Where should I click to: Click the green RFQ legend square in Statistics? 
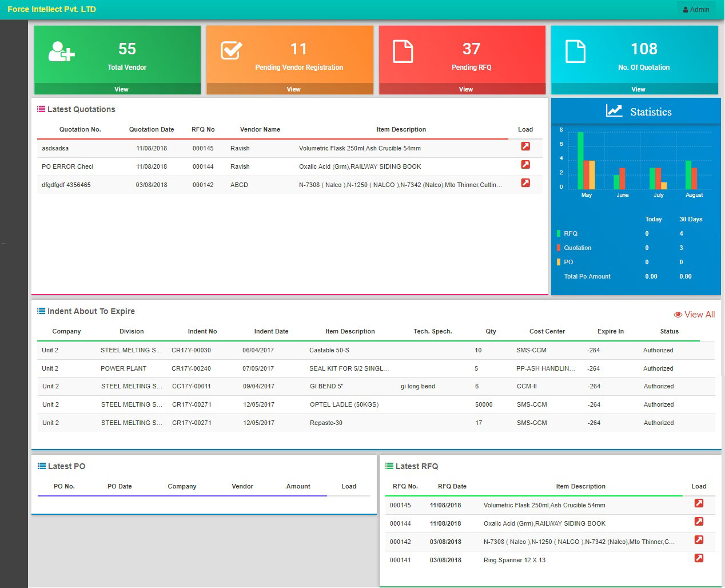[558, 233]
